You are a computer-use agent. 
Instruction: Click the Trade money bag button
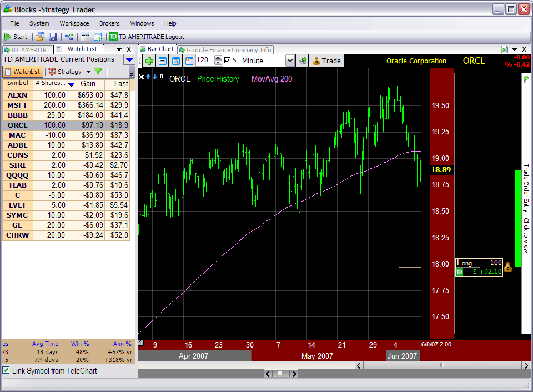pyautogui.click(x=326, y=61)
